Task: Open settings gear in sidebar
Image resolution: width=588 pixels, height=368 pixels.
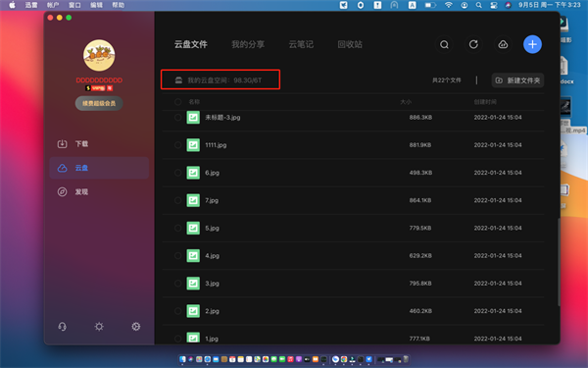Action: (136, 327)
